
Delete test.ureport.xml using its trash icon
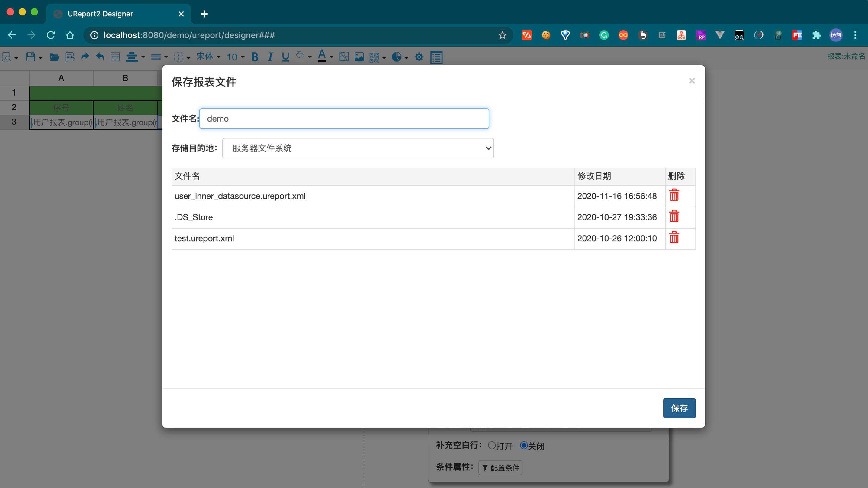tap(674, 238)
